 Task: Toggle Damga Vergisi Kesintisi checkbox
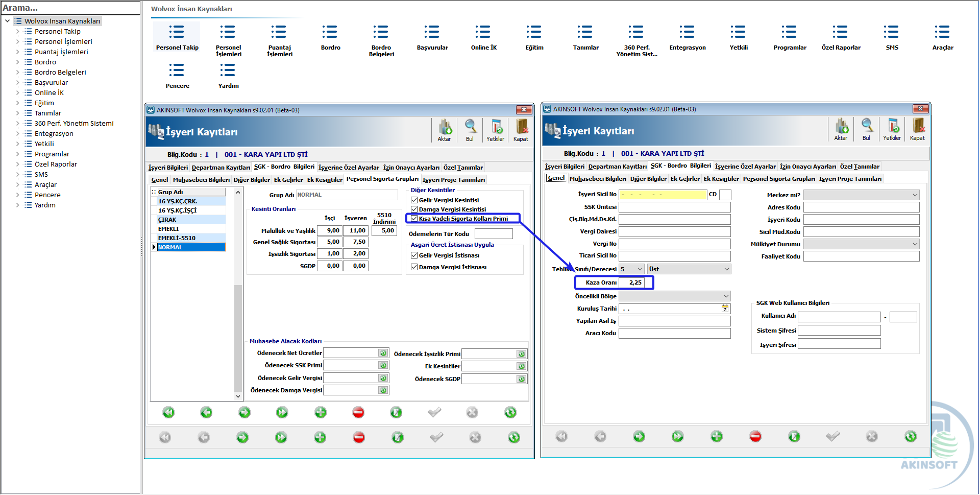pyautogui.click(x=414, y=209)
